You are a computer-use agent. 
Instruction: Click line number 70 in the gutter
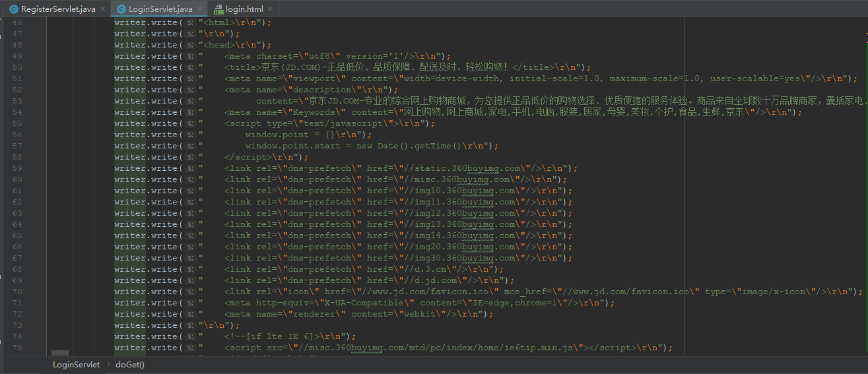coord(17,292)
